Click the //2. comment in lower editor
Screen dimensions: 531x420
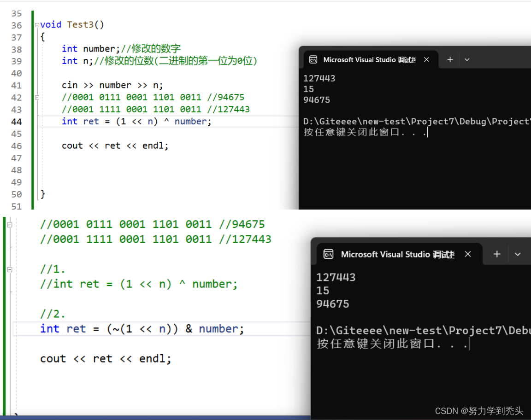click(53, 314)
